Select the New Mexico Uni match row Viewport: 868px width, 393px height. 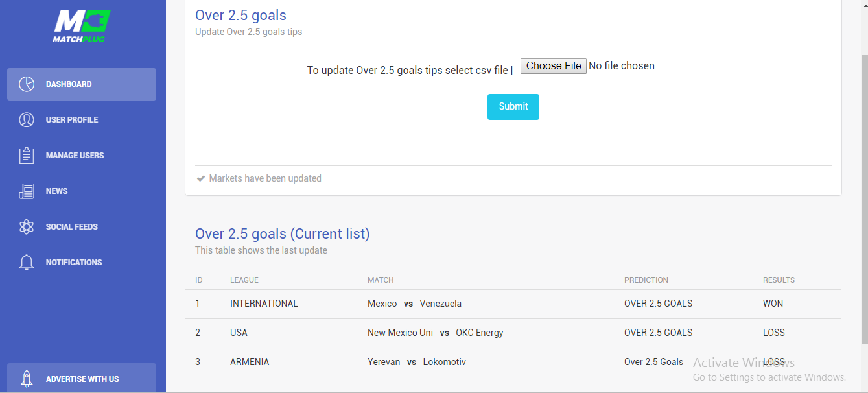click(x=513, y=333)
